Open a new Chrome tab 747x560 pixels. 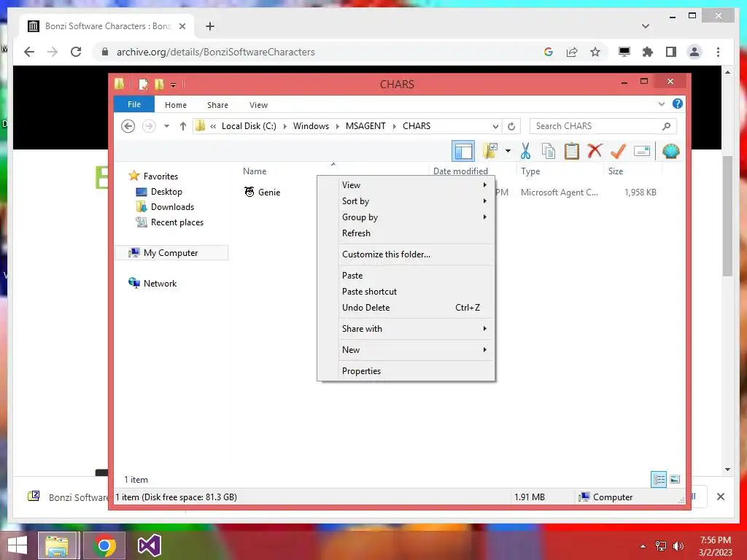(x=210, y=26)
